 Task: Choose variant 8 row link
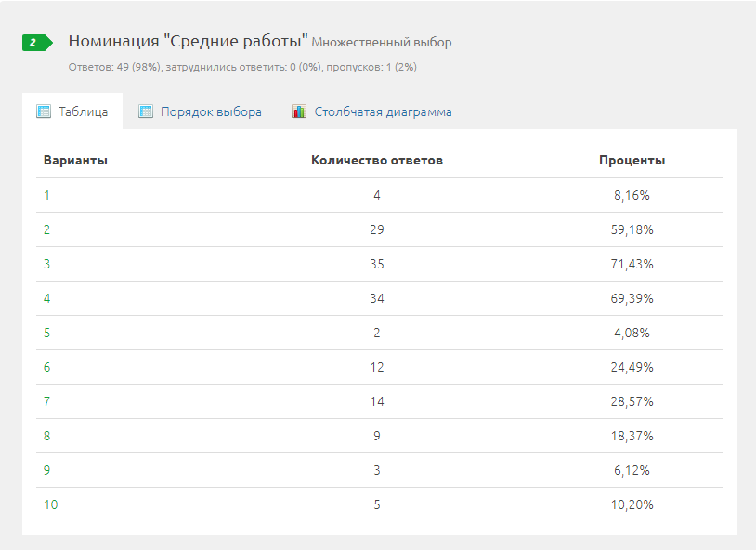pyautogui.click(x=47, y=436)
